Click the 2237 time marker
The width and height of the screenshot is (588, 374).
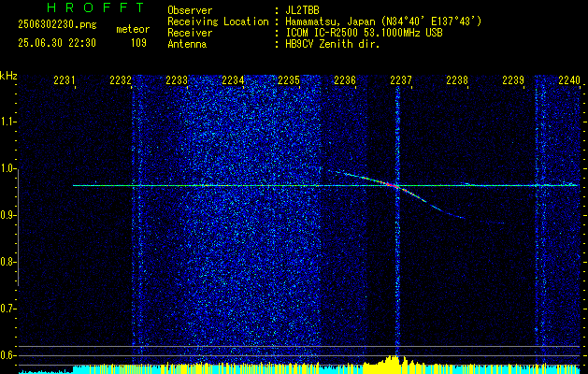400,79
